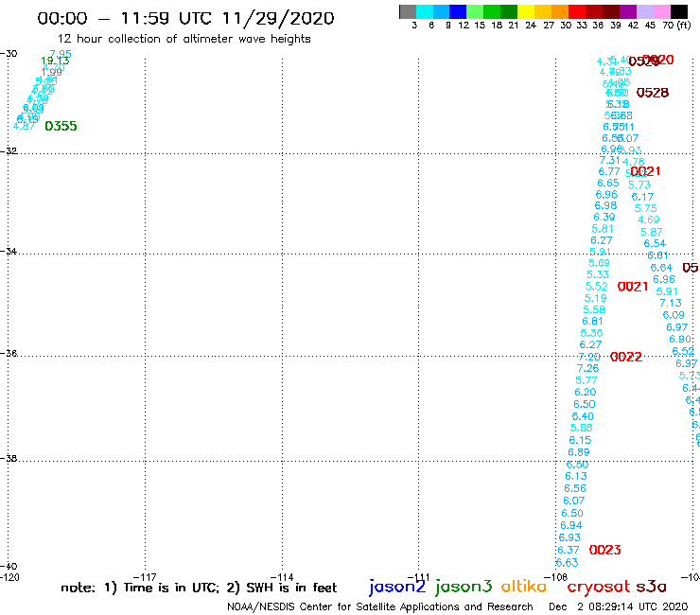Click the 7.13 wave height value

coord(671,303)
